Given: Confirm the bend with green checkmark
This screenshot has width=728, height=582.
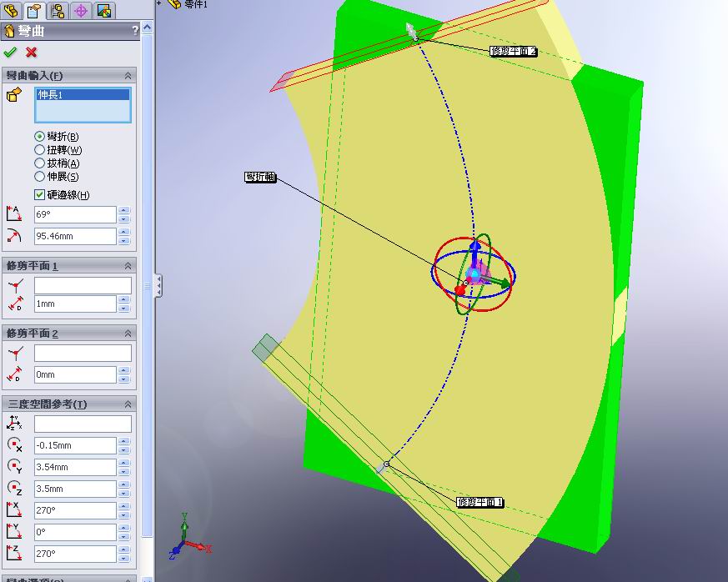Looking at the screenshot, I should click(10, 52).
